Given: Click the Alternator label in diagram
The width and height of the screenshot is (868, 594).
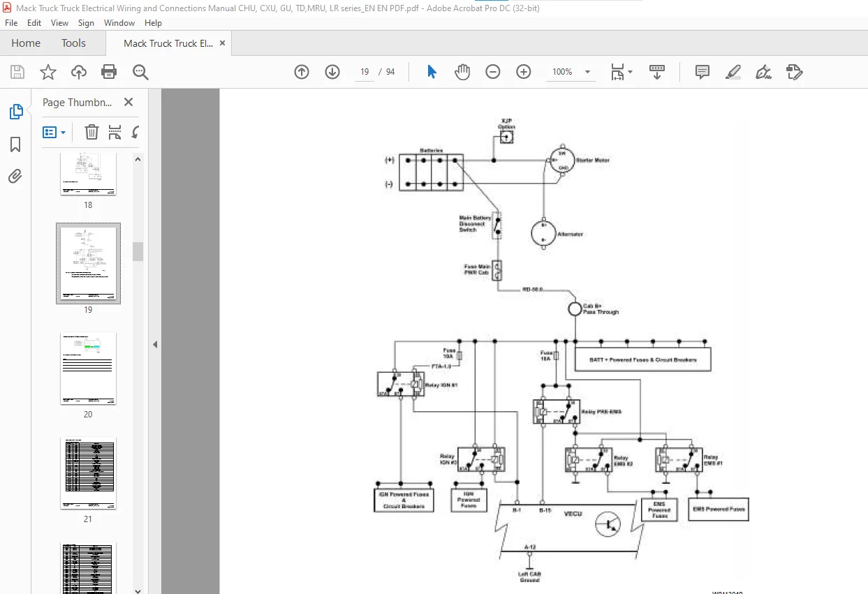Looking at the screenshot, I should [x=570, y=234].
